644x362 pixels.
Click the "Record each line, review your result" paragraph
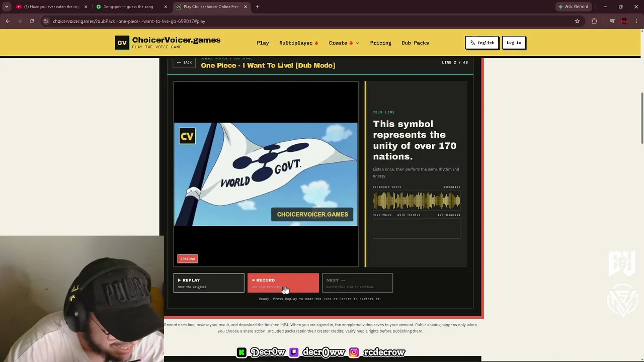(x=320, y=328)
